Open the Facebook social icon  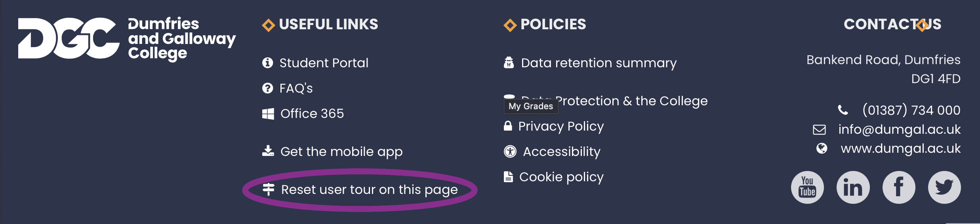[899, 187]
